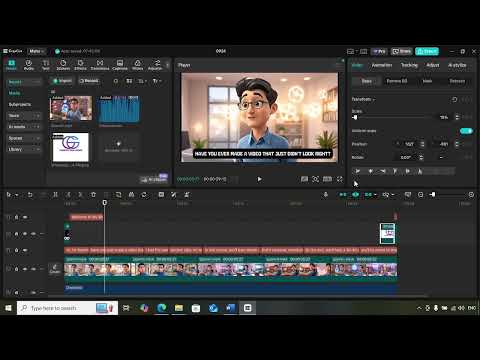Toggle auto snapping in timeline toolbar
480x360 pixels.
coord(356,195)
